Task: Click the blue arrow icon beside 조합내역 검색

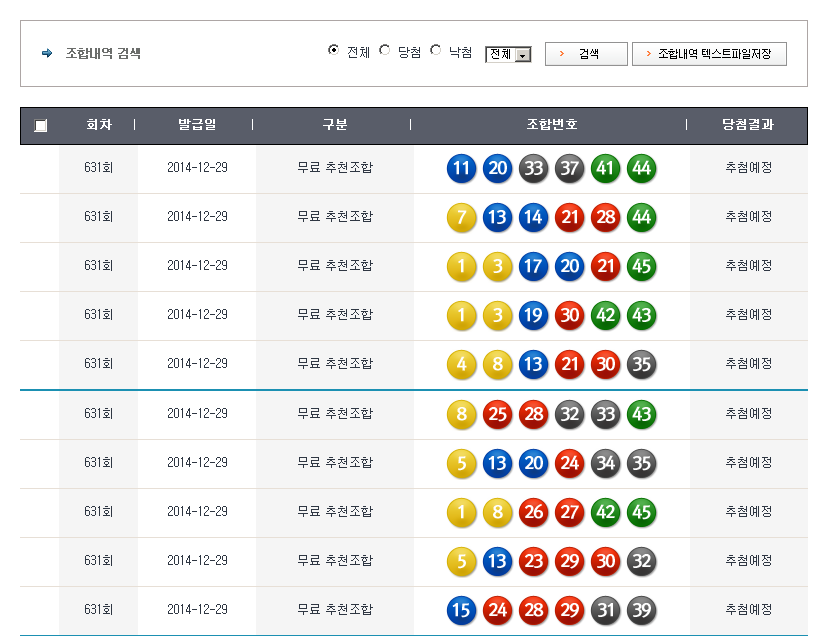Action: 47,53
